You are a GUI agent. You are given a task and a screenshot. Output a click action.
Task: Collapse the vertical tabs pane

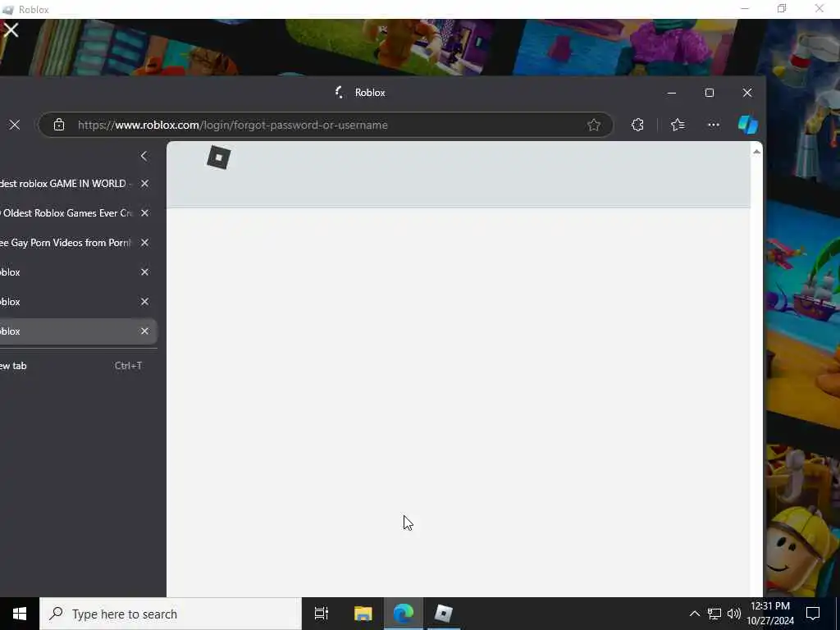point(144,156)
